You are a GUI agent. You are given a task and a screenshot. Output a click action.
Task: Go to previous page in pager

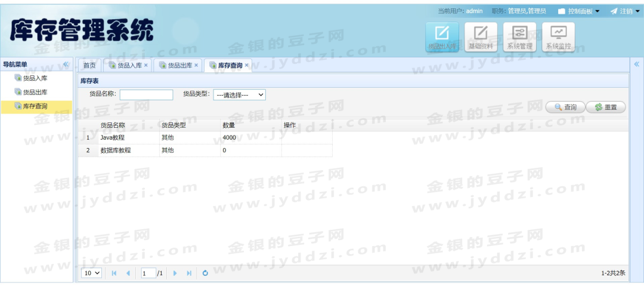pyautogui.click(x=128, y=273)
